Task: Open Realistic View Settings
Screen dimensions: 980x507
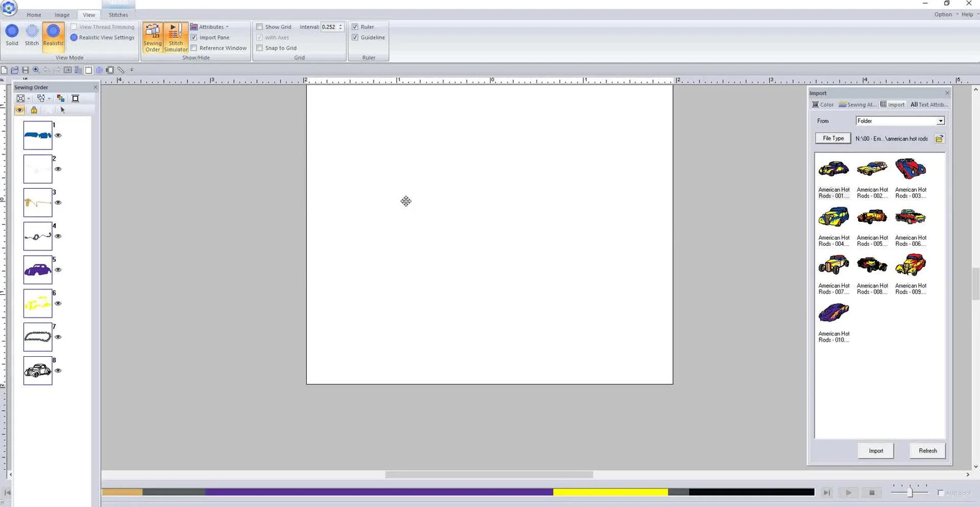Action: [x=102, y=37]
